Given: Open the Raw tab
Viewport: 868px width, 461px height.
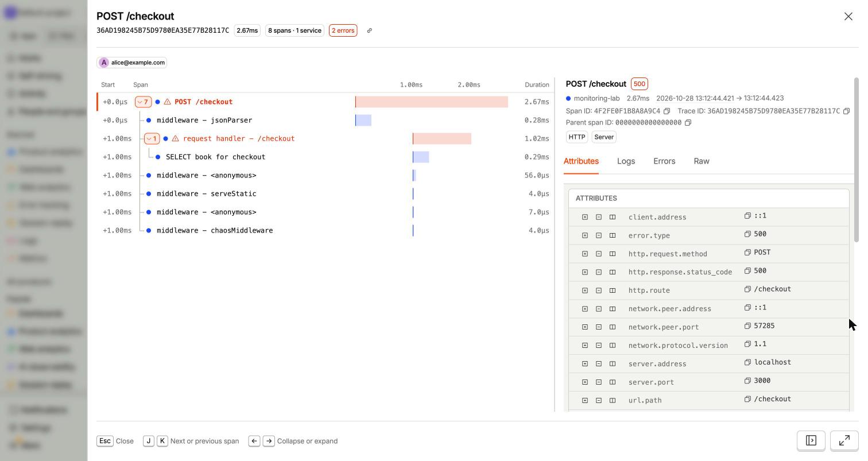Looking at the screenshot, I should tap(702, 161).
